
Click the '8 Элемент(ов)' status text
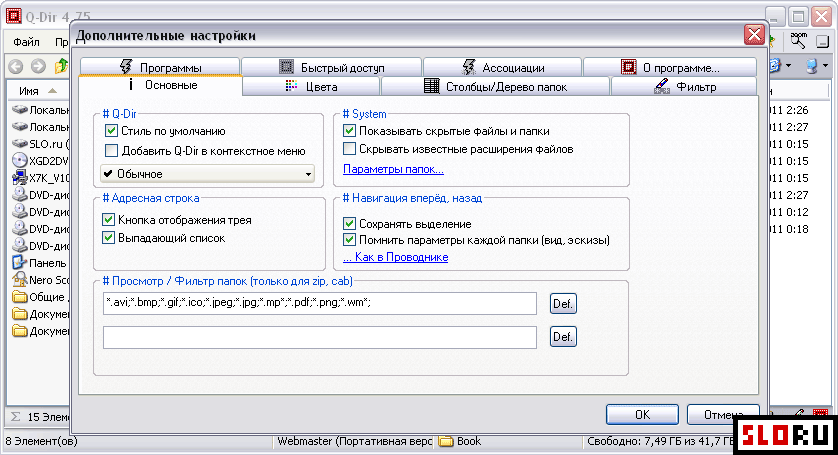click(x=41, y=441)
